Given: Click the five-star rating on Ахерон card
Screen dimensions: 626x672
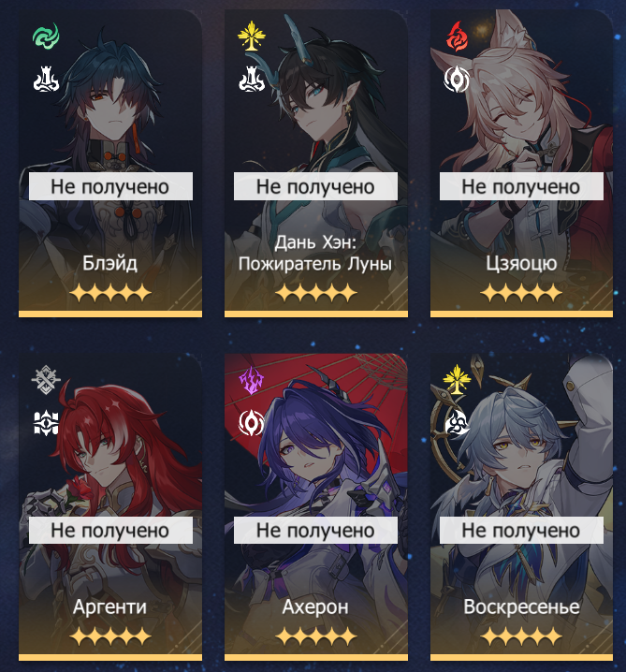Looking at the screenshot, I should coord(315,636).
